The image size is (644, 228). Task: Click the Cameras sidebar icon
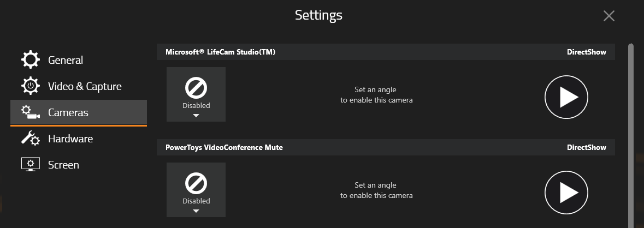[x=31, y=112]
